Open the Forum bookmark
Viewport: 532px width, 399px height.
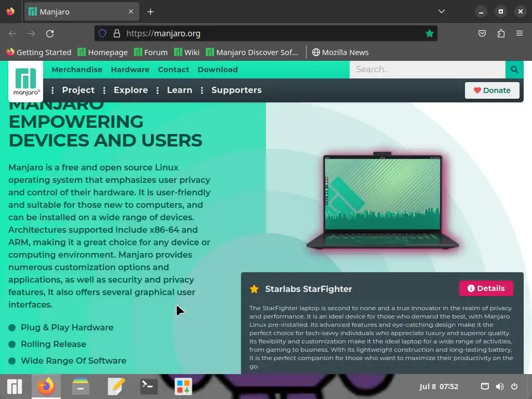(x=151, y=52)
